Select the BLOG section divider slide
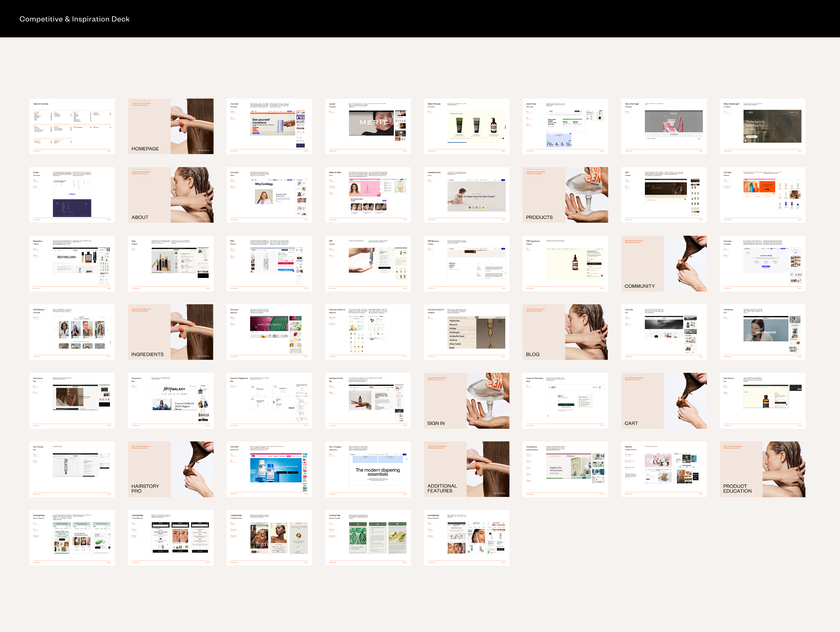This screenshot has height=632, width=840. click(x=565, y=332)
